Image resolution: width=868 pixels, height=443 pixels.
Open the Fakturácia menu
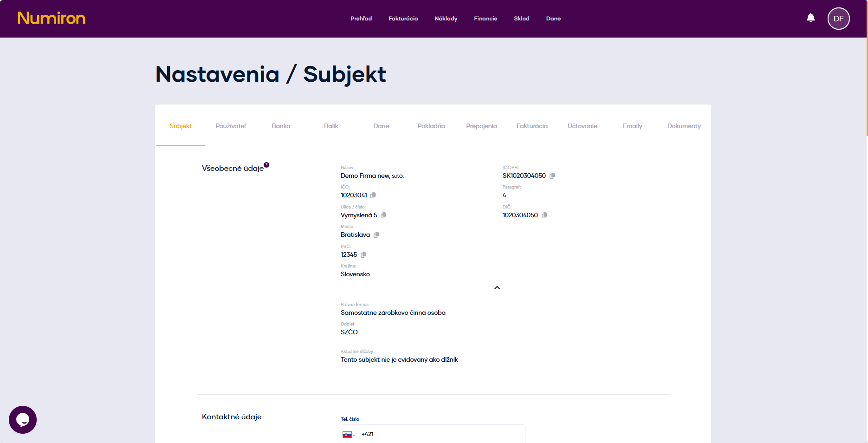point(403,19)
